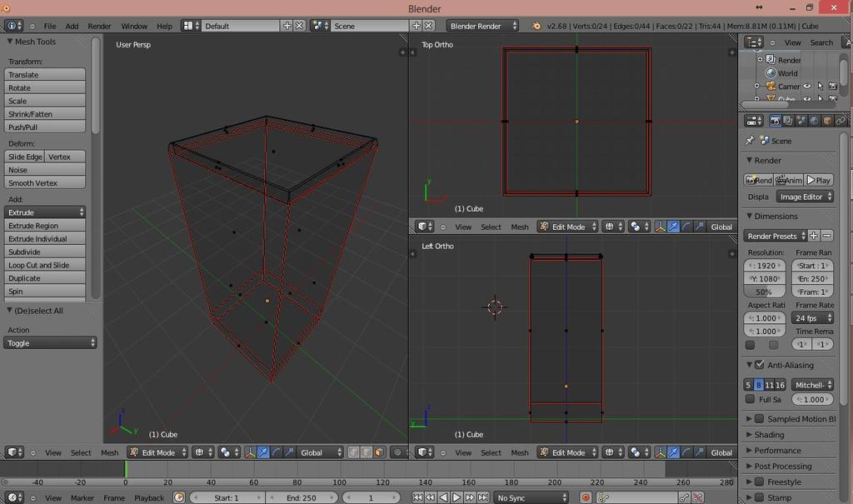Open the Render menu in top bar
853x504 pixels.
(99, 26)
